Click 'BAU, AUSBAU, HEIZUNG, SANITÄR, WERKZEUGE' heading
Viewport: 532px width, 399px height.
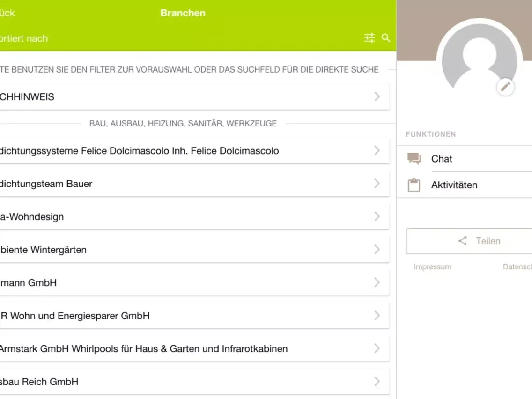point(183,124)
